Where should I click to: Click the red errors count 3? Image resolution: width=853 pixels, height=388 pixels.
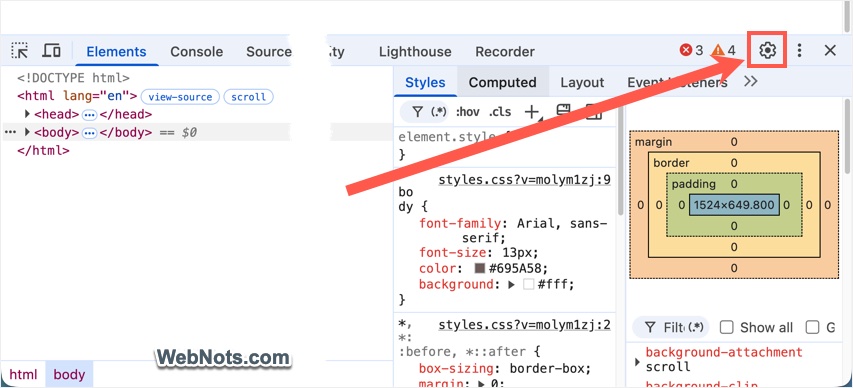pos(691,51)
